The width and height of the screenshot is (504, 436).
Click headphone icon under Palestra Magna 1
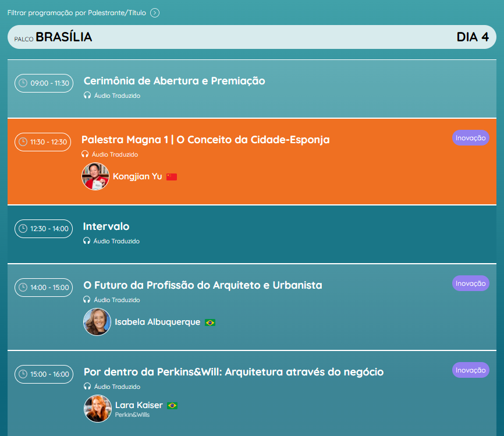click(85, 154)
